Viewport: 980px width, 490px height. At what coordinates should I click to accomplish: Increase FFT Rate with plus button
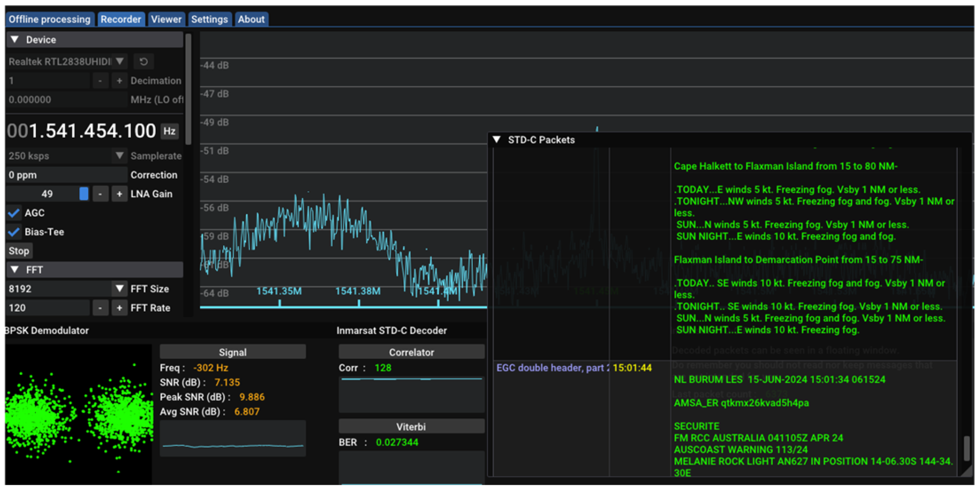[x=119, y=308]
